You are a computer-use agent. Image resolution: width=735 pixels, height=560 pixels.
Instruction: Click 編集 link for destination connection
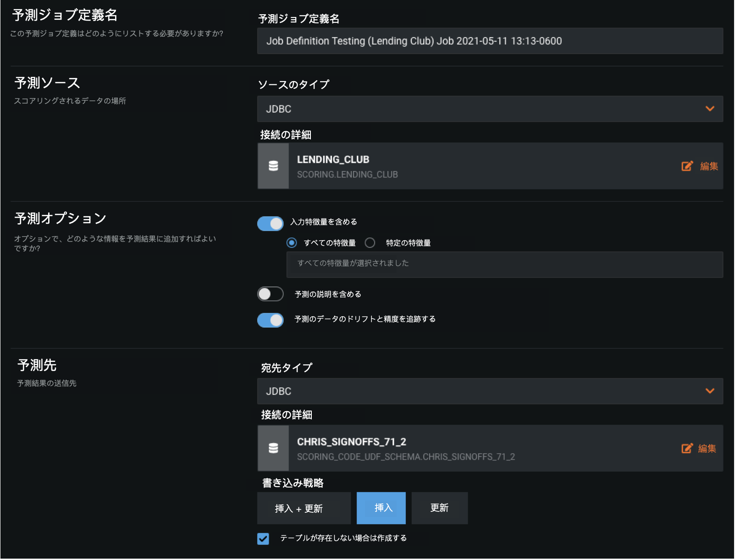pyautogui.click(x=707, y=449)
